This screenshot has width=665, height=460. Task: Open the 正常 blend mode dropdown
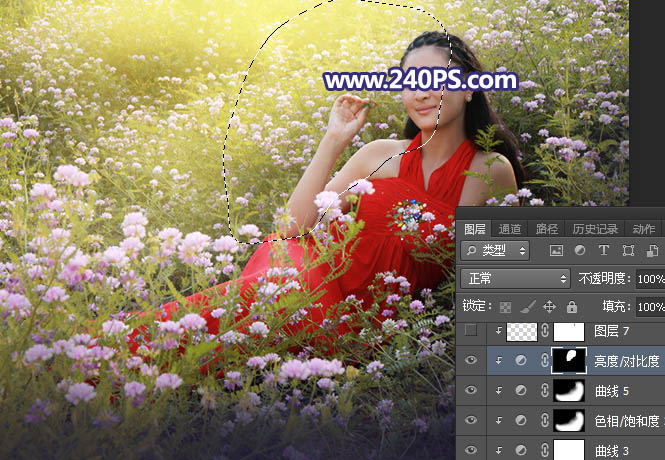point(515,279)
